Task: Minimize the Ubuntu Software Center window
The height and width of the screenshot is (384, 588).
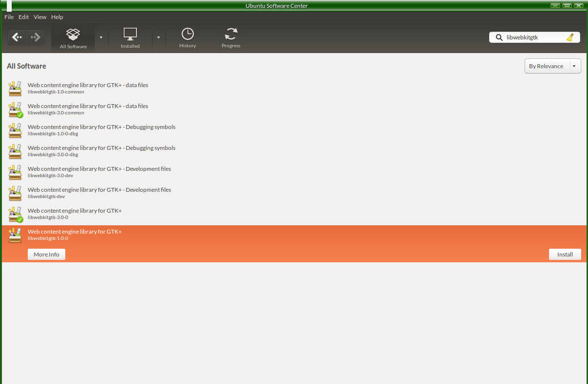Action: pos(555,5)
